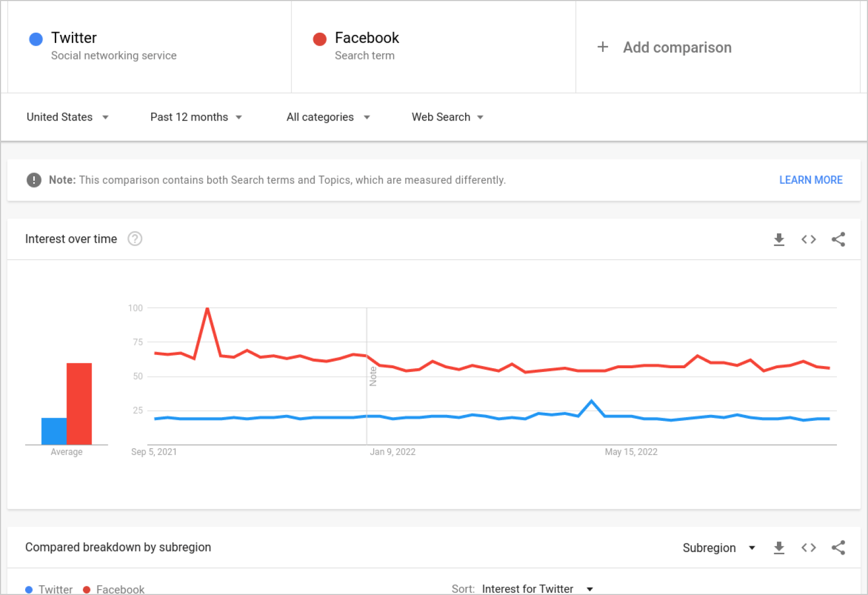The image size is (868, 595).
Task: Open help for Interest over time
Action: tap(135, 239)
